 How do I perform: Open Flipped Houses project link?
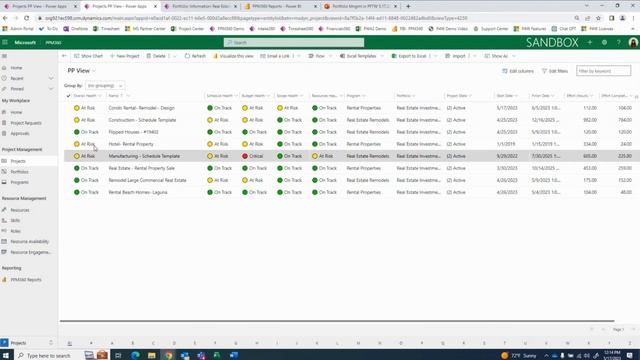point(133,132)
